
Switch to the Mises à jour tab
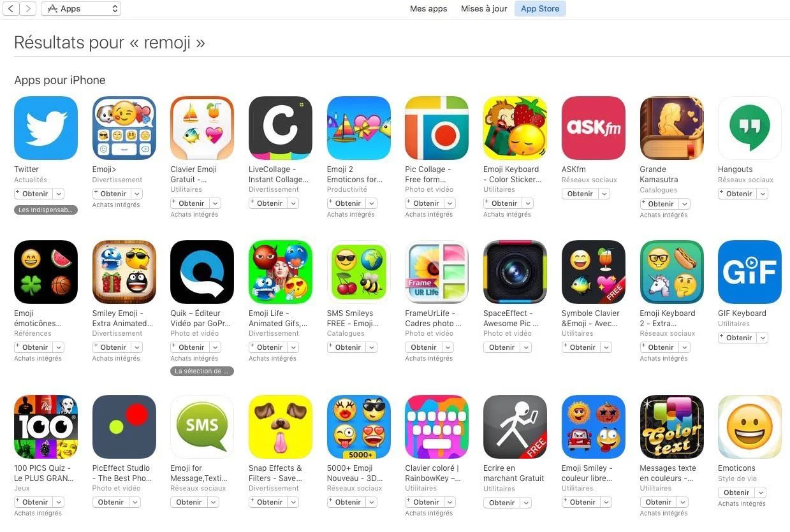pos(484,9)
